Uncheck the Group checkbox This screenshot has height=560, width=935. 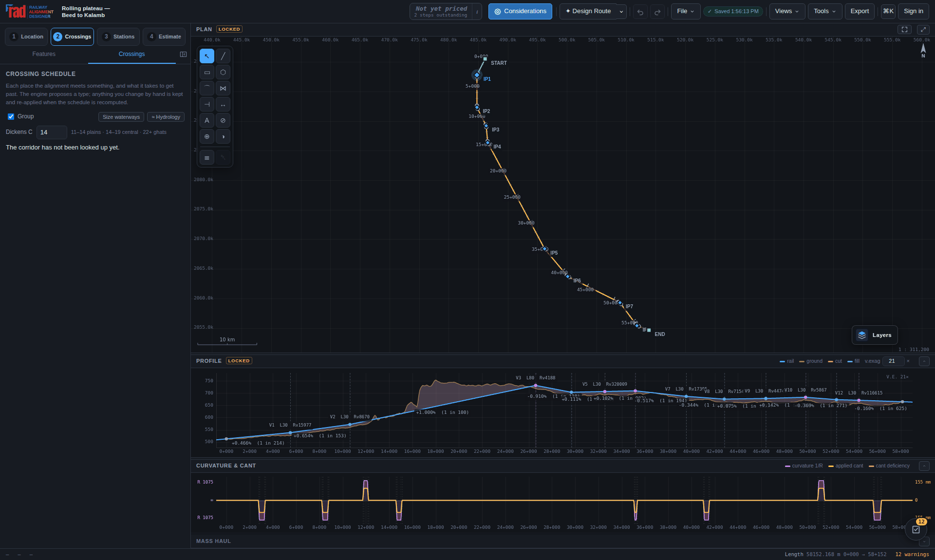click(x=11, y=116)
